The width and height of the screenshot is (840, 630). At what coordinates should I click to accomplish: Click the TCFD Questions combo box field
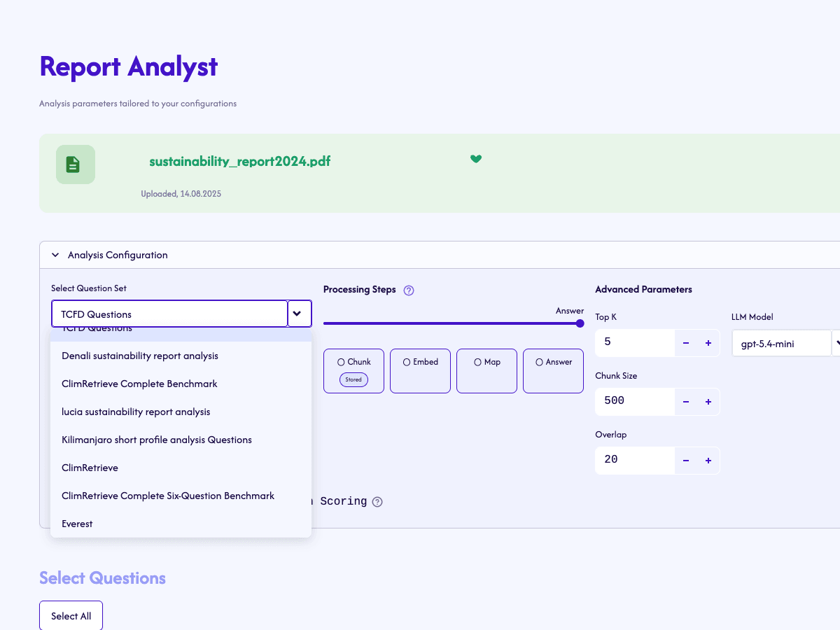169,314
